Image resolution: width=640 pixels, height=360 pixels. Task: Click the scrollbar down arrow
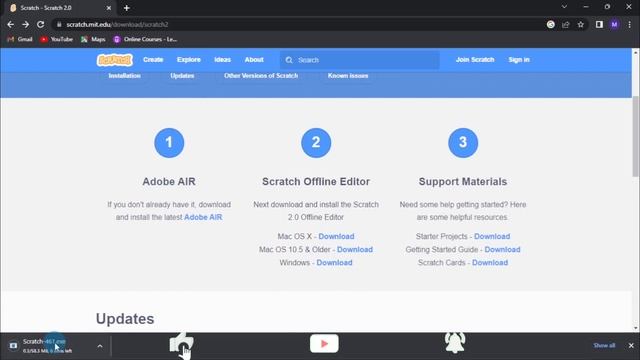click(x=636, y=328)
